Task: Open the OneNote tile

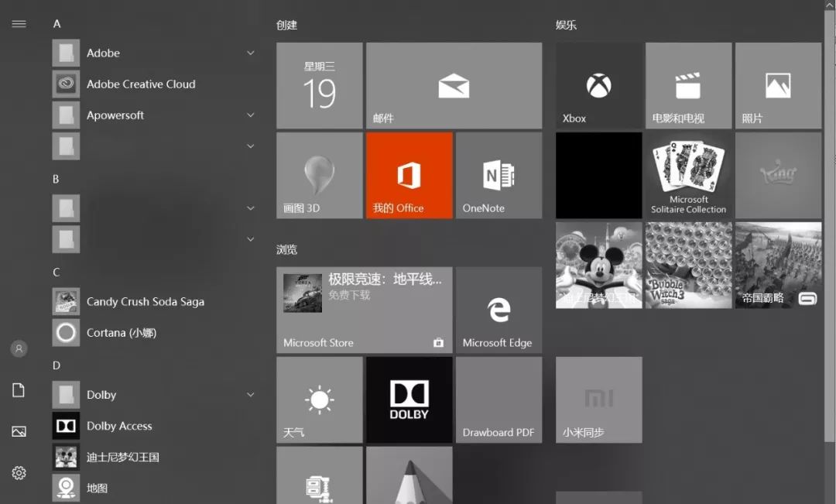Action: tap(499, 176)
